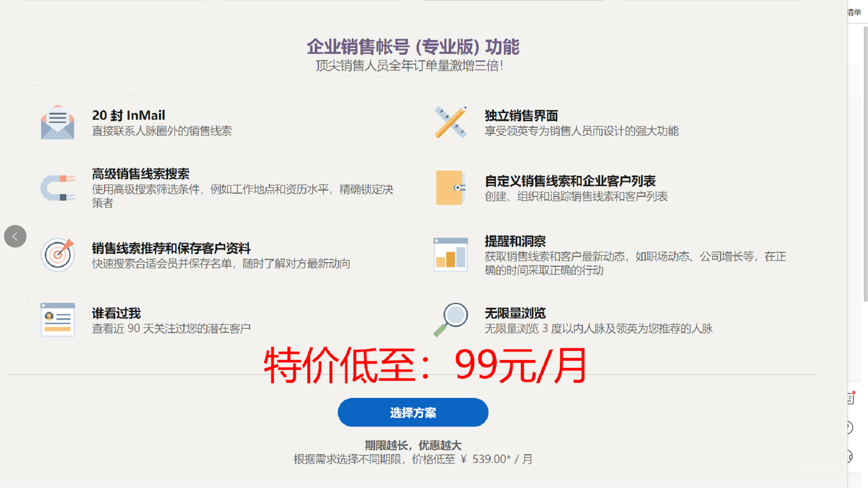Click the description 享受领英专为销售人员而设计的强大功能
This screenshot has height=488, width=868.
pos(582,131)
